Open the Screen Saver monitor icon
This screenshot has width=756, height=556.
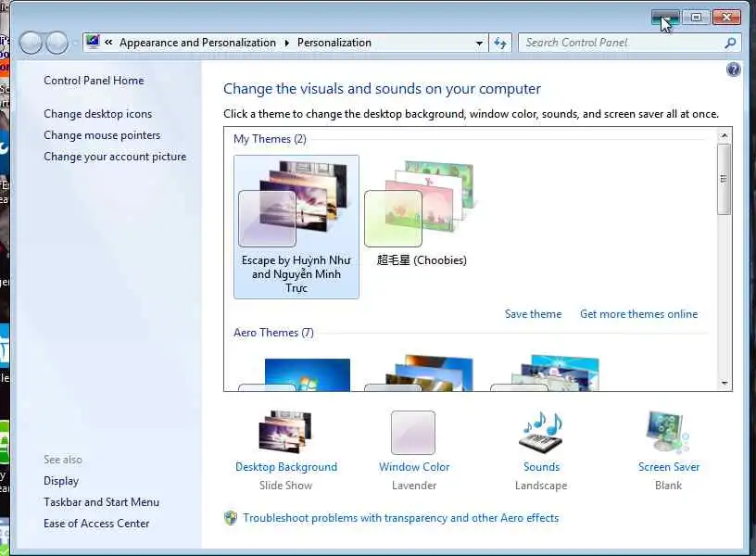pyautogui.click(x=667, y=432)
